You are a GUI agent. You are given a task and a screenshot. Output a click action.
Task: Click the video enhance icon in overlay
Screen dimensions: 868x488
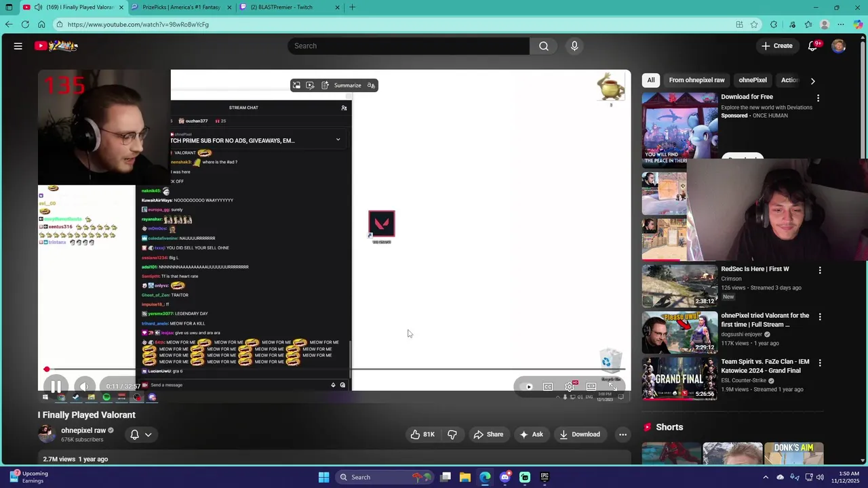coord(310,85)
